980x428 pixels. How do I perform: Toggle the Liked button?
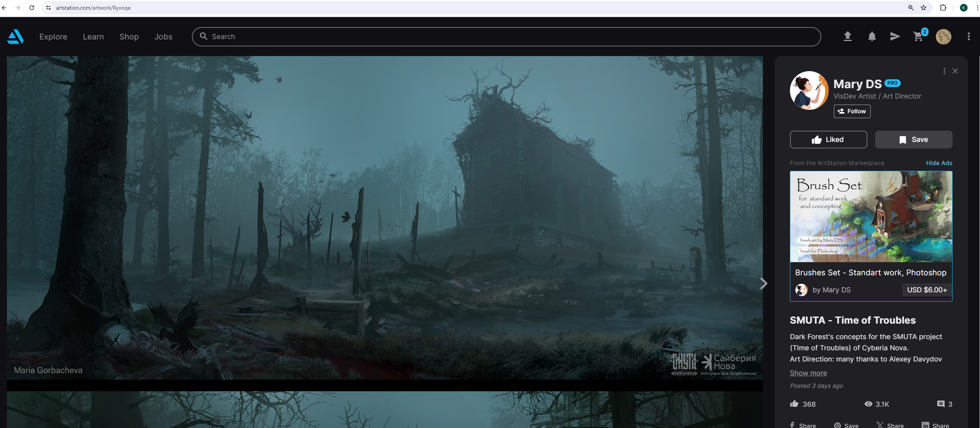[828, 140]
